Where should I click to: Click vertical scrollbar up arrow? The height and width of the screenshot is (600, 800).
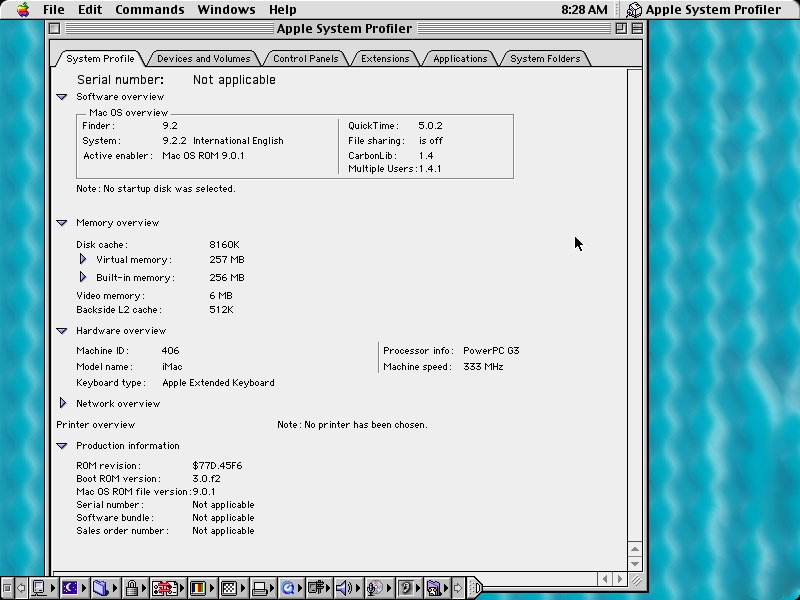click(635, 549)
